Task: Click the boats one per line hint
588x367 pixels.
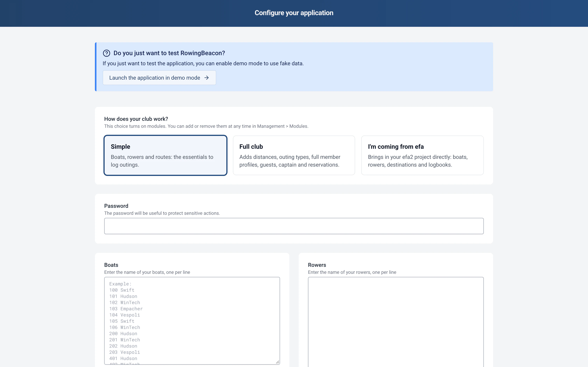Action: coord(147,272)
